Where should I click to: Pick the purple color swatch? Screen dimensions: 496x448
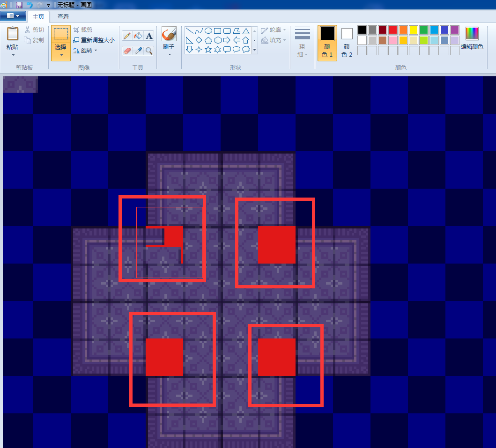click(455, 30)
